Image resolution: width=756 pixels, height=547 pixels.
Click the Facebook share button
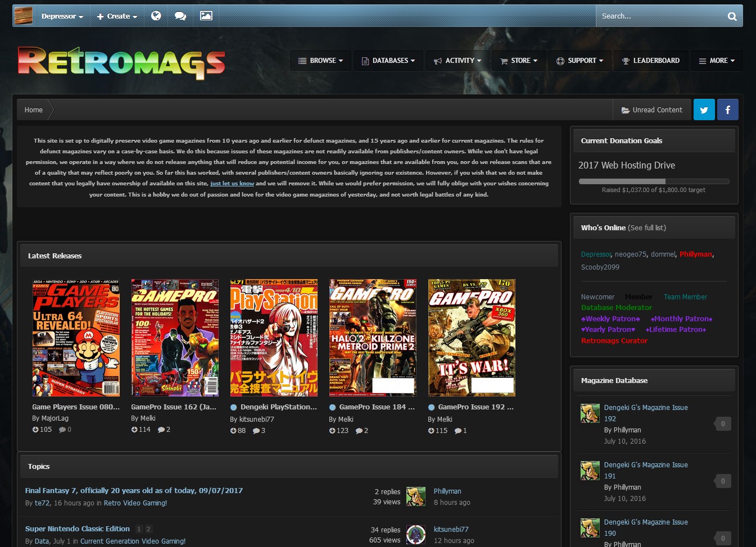point(727,110)
